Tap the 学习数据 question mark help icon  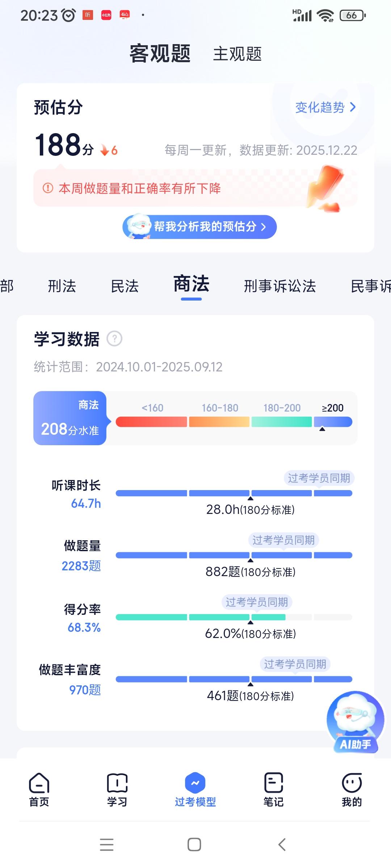click(114, 339)
